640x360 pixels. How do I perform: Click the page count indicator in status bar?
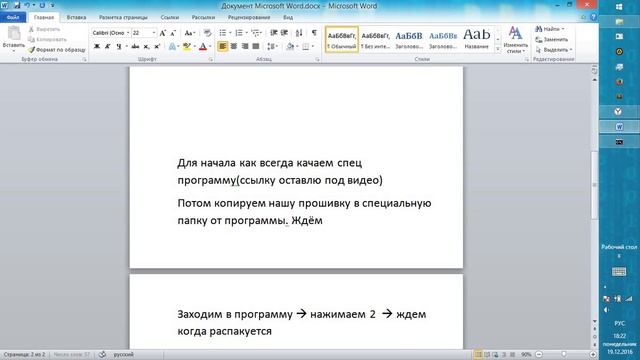(24, 354)
